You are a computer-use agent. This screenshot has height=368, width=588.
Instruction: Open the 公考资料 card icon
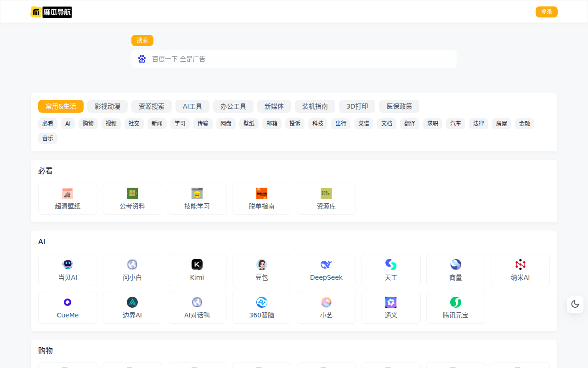pos(132,193)
